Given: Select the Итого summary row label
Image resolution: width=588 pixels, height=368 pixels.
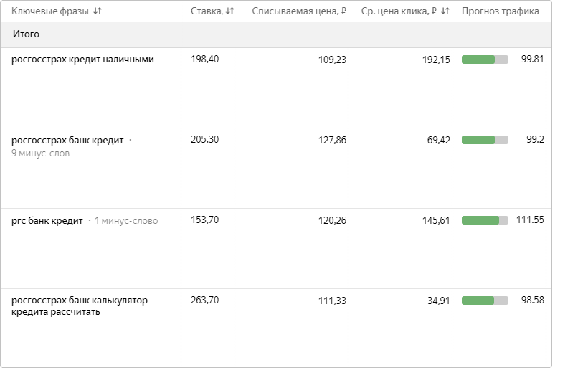Looking at the screenshot, I should pyautogui.click(x=26, y=34).
